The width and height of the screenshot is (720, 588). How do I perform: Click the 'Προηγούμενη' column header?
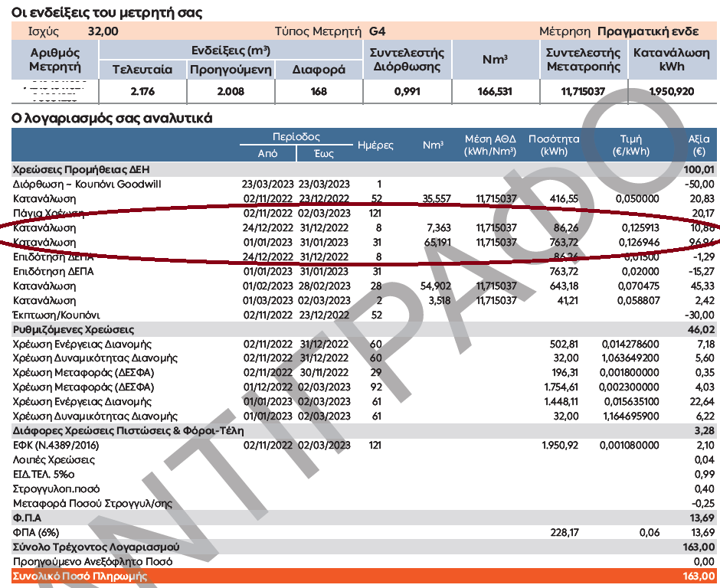[231, 70]
